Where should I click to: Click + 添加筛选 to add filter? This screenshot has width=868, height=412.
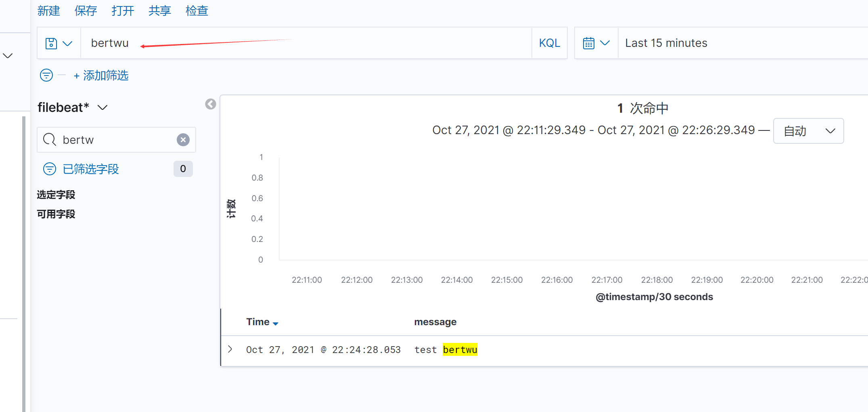pyautogui.click(x=101, y=76)
